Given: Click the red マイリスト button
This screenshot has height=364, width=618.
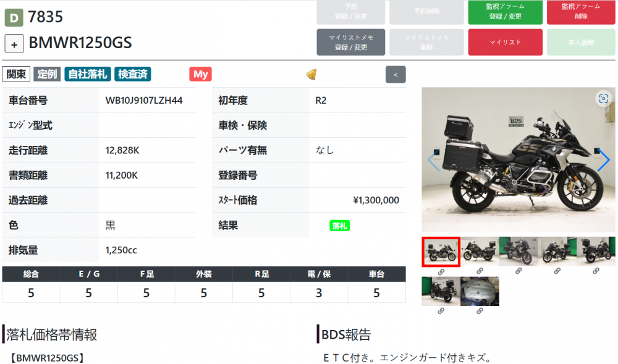Looking at the screenshot, I should [505, 42].
